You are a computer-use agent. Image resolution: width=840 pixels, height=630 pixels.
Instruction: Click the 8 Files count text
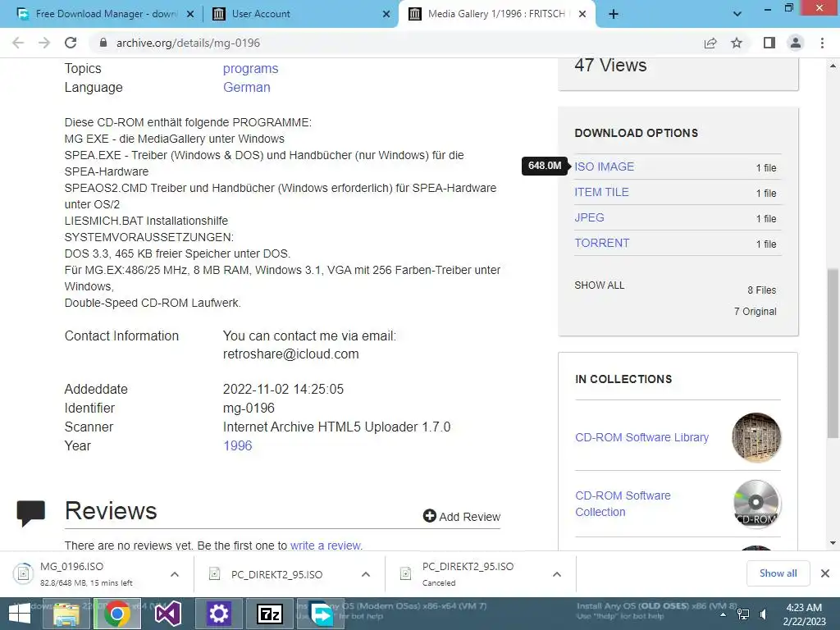click(762, 290)
